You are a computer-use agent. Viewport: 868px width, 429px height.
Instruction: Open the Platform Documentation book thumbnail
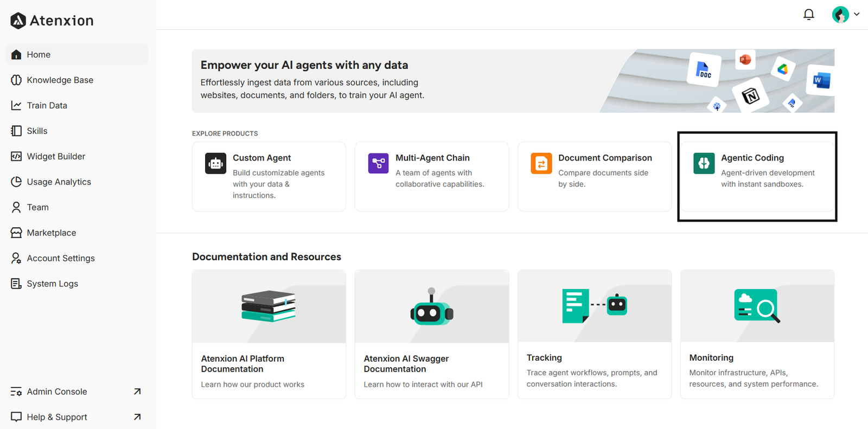[269, 306]
